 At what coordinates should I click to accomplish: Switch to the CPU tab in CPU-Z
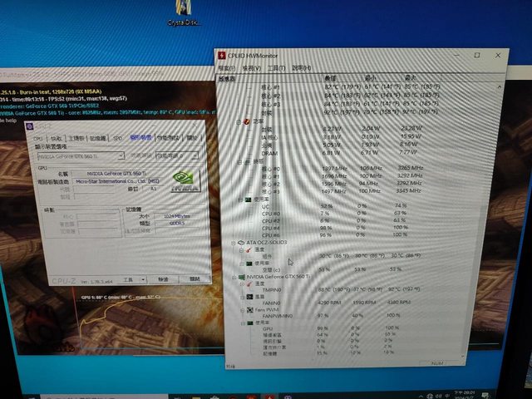pos(37,139)
